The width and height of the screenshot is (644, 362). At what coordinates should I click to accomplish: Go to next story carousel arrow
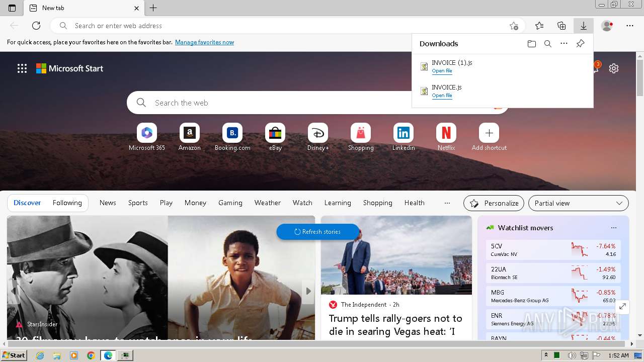308,291
